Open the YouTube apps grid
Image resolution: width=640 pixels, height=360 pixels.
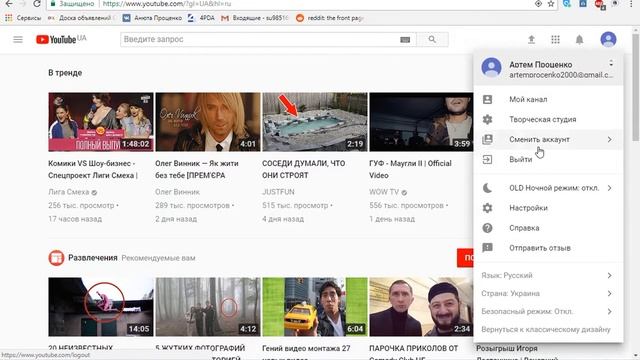tap(555, 40)
